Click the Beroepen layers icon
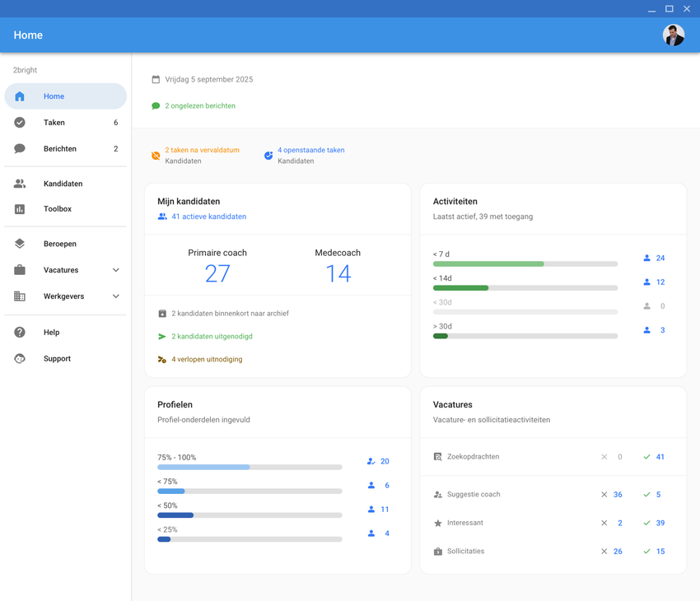The width and height of the screenshot is (700, 601). [20, 244]
